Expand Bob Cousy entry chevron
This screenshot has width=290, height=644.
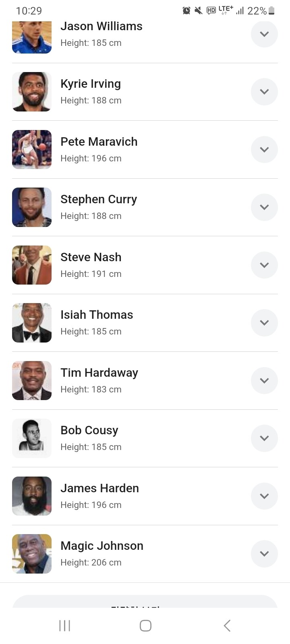(264, 438)
